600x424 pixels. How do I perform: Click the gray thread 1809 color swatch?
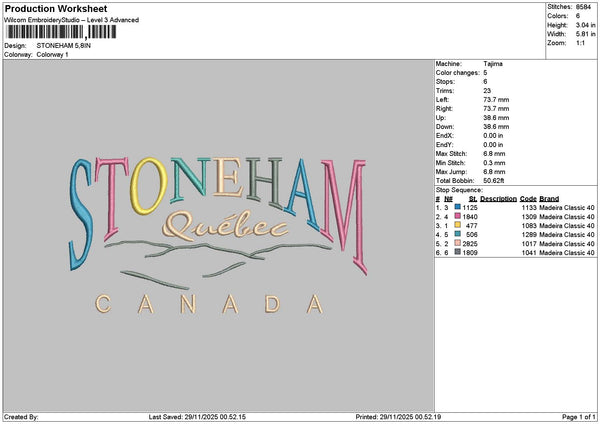coord(457,252)
